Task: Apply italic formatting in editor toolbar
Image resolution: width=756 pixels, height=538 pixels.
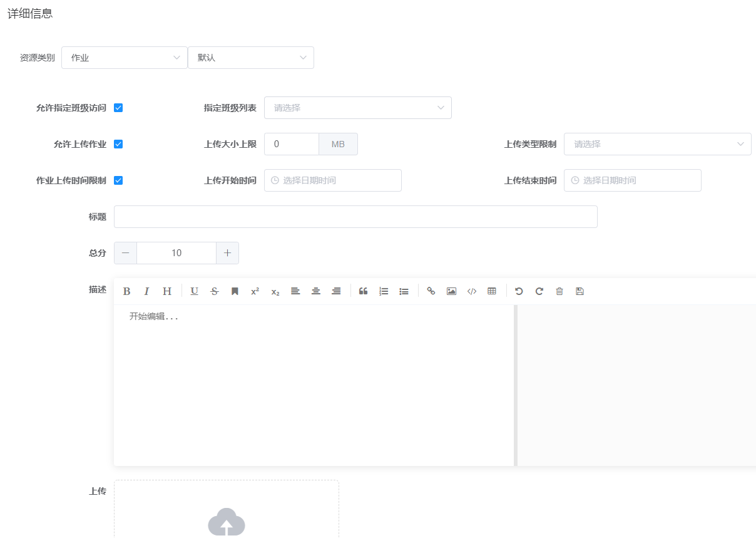Action: coord(146,291)
